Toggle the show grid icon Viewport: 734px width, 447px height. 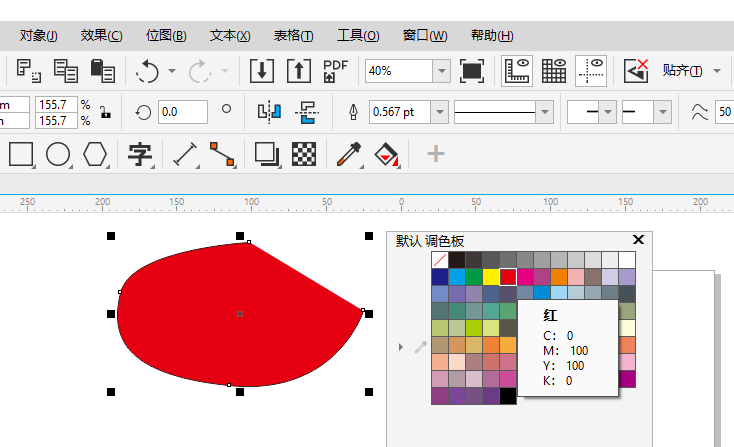click(554, 71)
